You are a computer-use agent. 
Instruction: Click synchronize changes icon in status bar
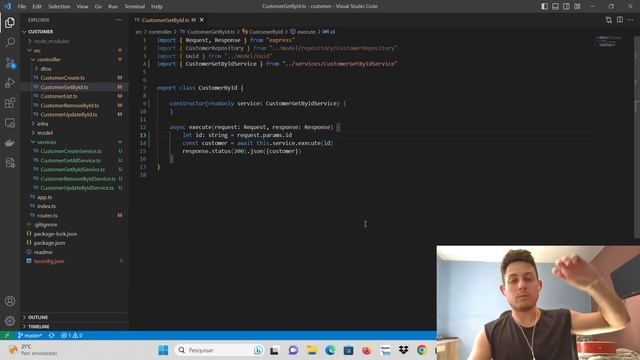[51, 336]
